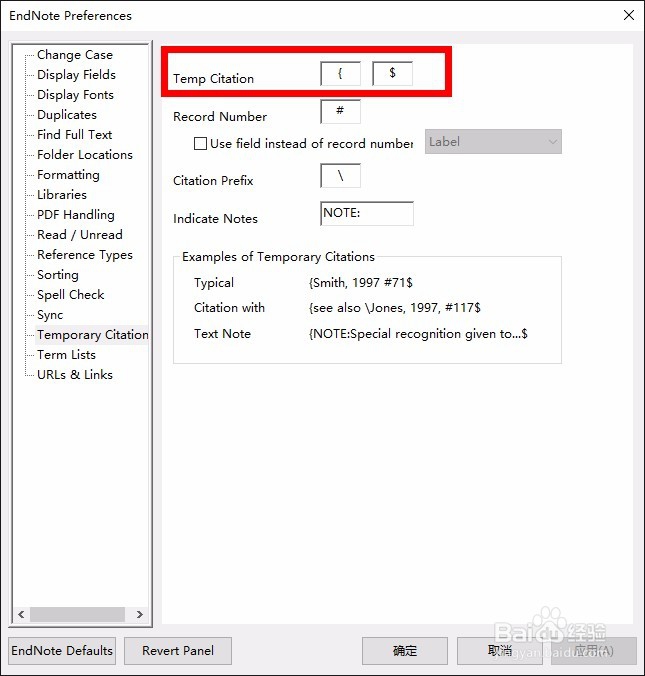Viewport: 645px width, 676px height.
Task: Click Temp Citation closing delimiter field
Action: click(x=392, y=73)
